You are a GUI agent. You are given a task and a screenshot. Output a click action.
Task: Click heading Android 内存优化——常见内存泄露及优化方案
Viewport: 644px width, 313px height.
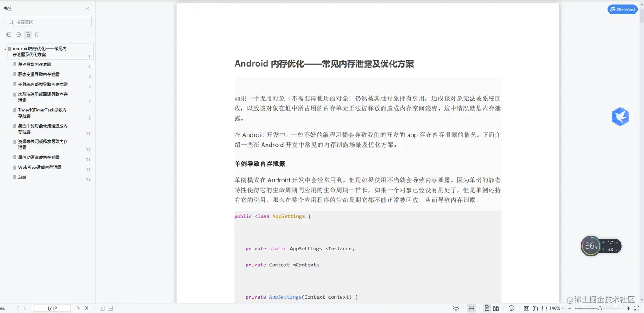click(324, 64)
